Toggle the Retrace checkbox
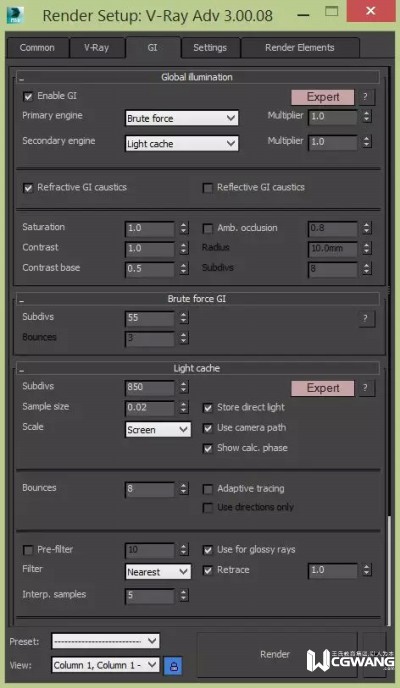The height and width of the screenshot is (688, 400). (207, 570)
